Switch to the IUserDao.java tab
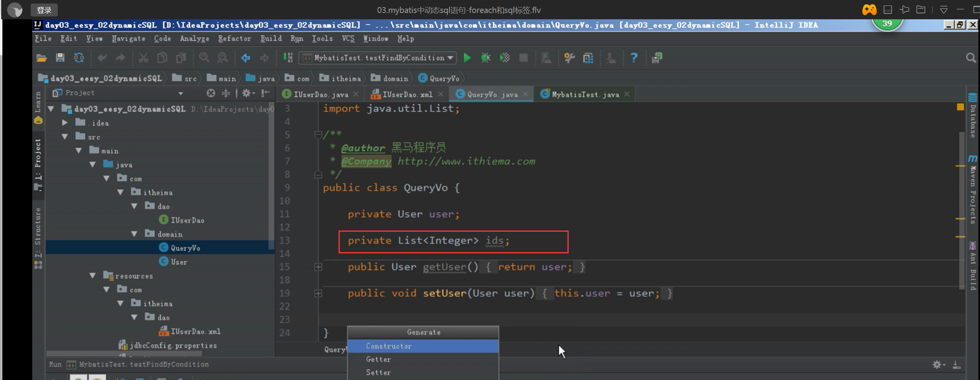Image resolution: width=980 pixels, height=380 pixels. [321, 94]
